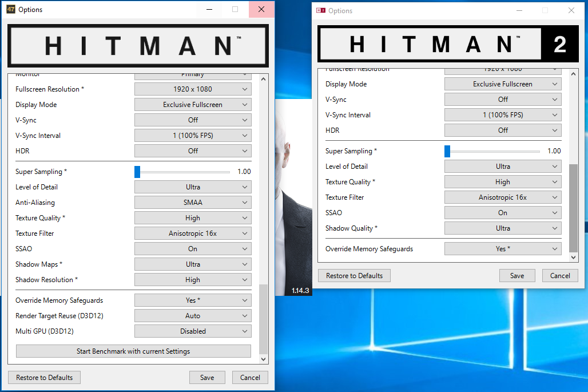Cancel the HITMAN 2 options dialog
Image resolution: width=588 pixels, height=392 pixels.
coord(560,275)
